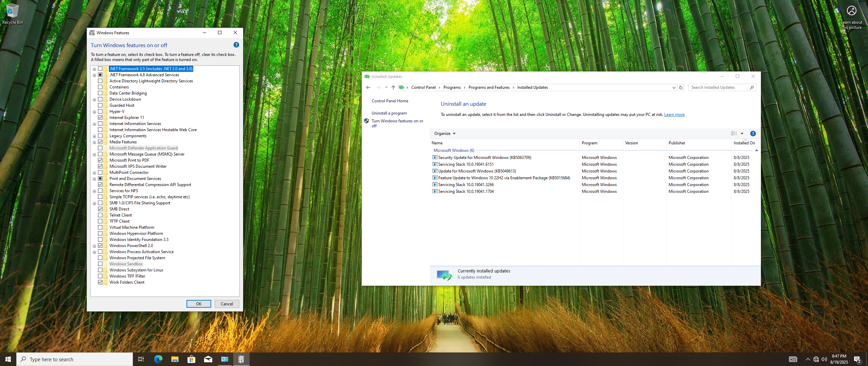This screenshot has width=868, height=366.
Task: Click the Up one level arrow in Installed Updates
Action: pos(393,87)
